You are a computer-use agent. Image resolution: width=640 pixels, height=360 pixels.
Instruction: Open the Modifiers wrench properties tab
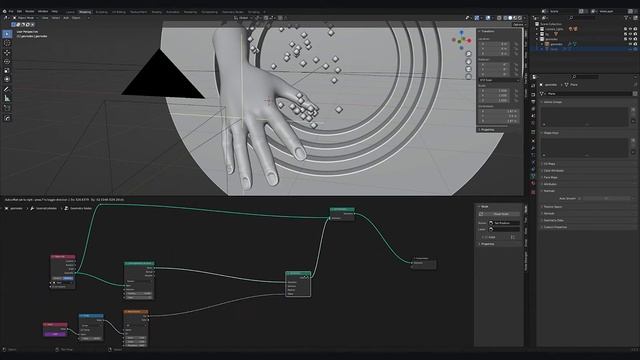coord(533,148)
